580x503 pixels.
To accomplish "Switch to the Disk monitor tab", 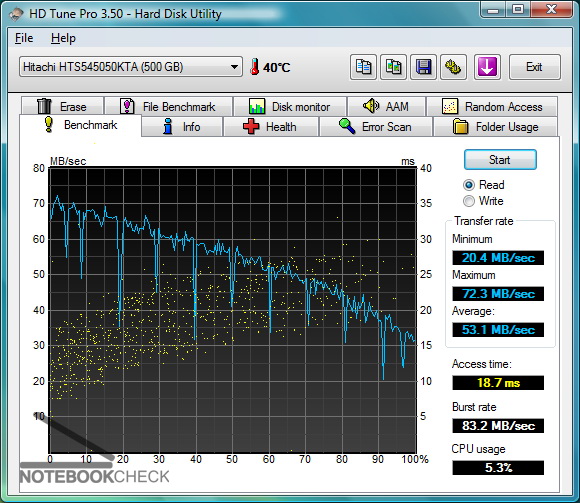I will [x=290, y=107].
